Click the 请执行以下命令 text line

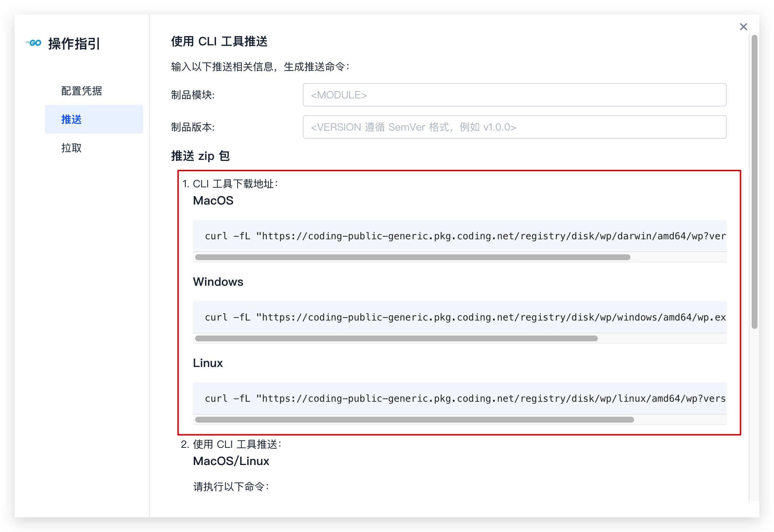tap(231, 487)
